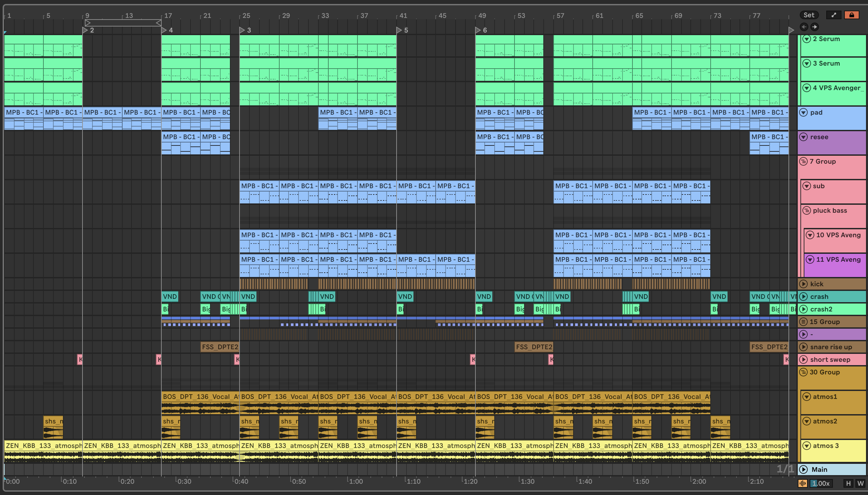Toggle the automation mode button
The height and width of the screenshot is (495, 868).
click(834, 15)
